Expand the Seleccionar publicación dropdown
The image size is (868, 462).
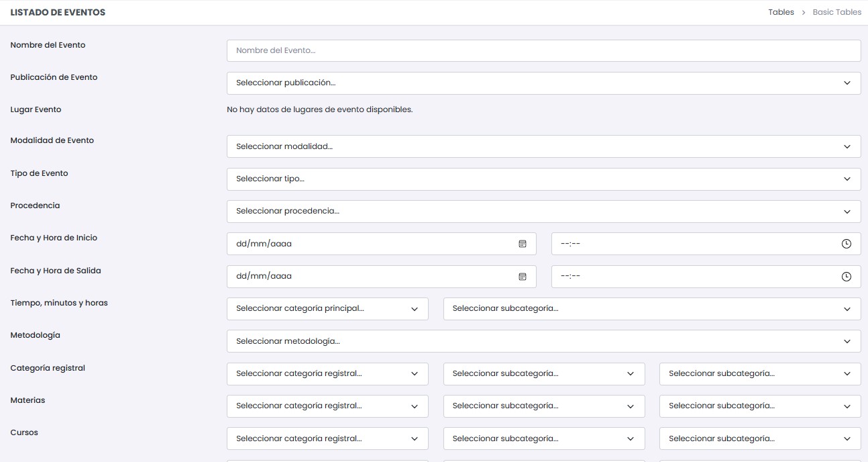tap(543, 83)
